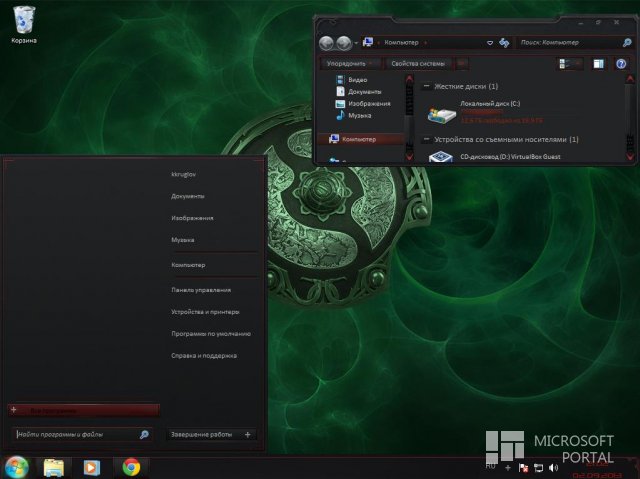
Task: Click the Свойства системы button
Action: point(418,64)
